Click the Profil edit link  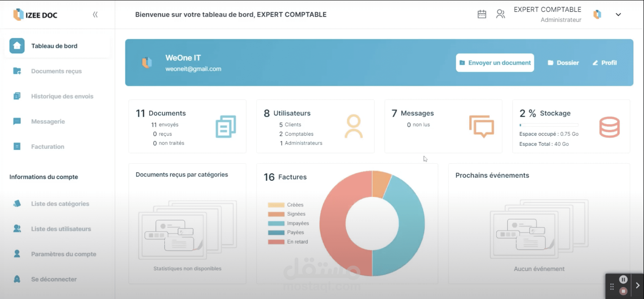(x=605, y=63)
